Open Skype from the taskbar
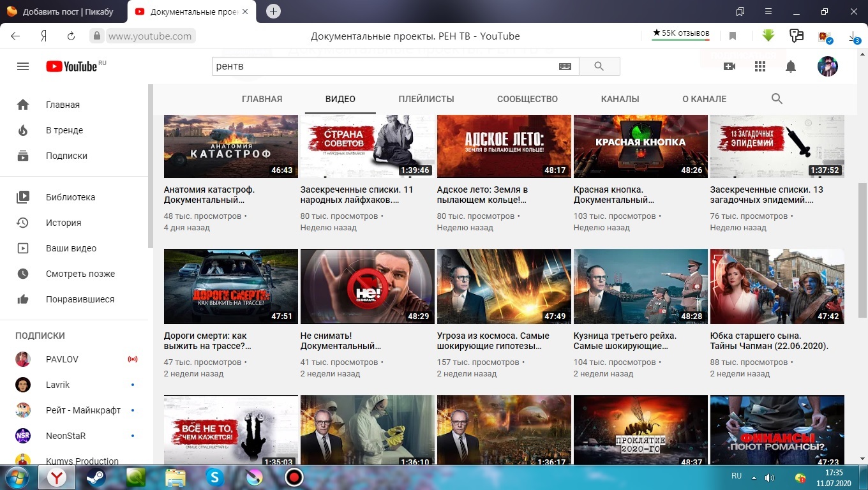 (x=214, y=477)
